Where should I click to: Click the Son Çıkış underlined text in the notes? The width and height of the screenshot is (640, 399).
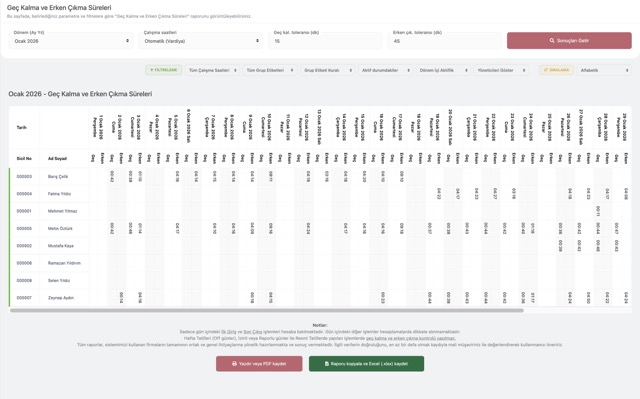coord(253,332)
